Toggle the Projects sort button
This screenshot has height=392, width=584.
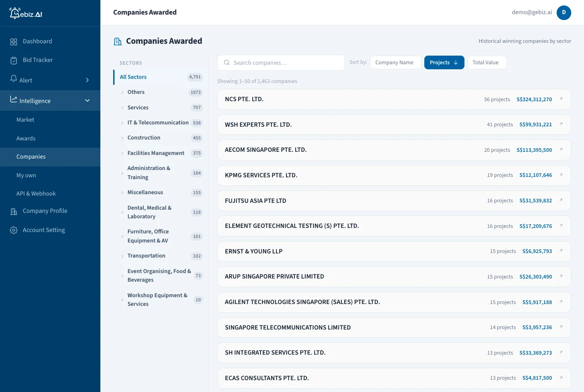[x=444, y=62]
